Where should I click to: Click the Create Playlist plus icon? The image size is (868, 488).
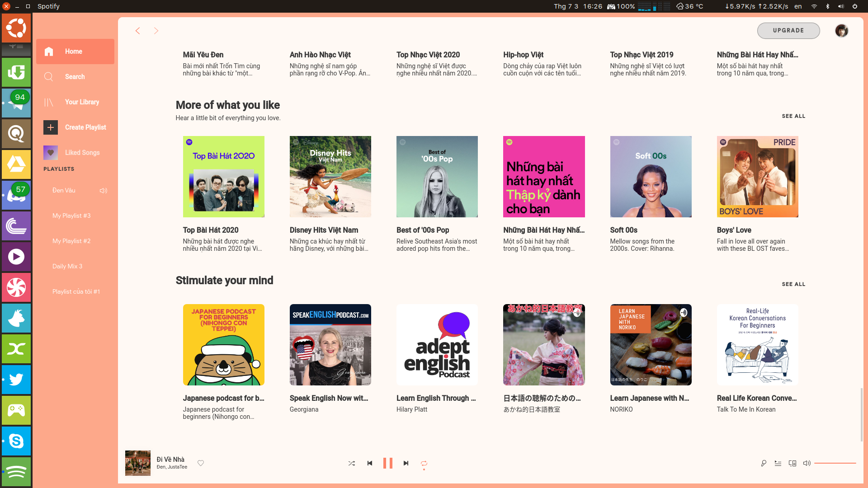coord(51,127)
